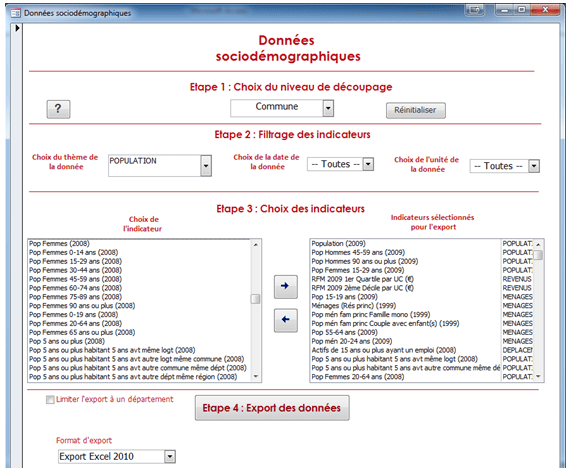Select RFM 2009 1er Quartile par UC row
Image resolution: width=571 pixels, height=472 pixels.
pyautogui.click(x=422, y=279)
